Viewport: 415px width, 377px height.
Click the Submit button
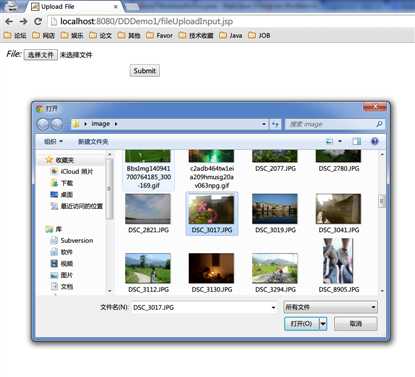click(x=145, y=71)
